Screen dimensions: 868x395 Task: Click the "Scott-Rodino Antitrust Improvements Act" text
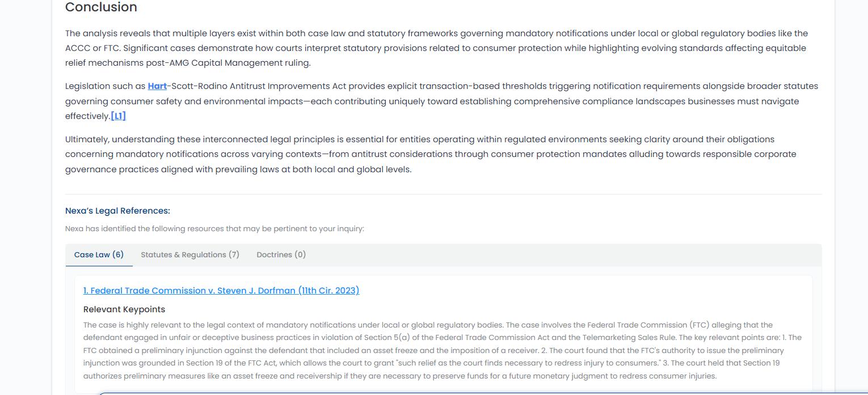click(x=259, y=86)
